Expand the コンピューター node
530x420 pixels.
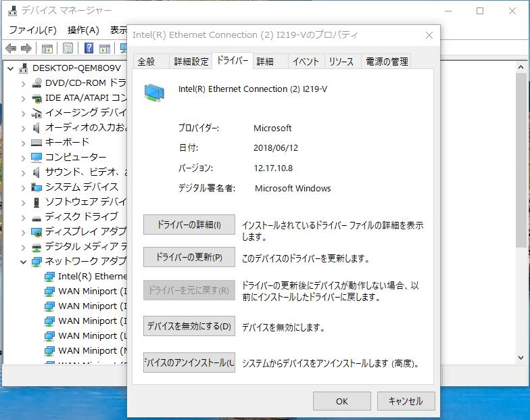23,158
